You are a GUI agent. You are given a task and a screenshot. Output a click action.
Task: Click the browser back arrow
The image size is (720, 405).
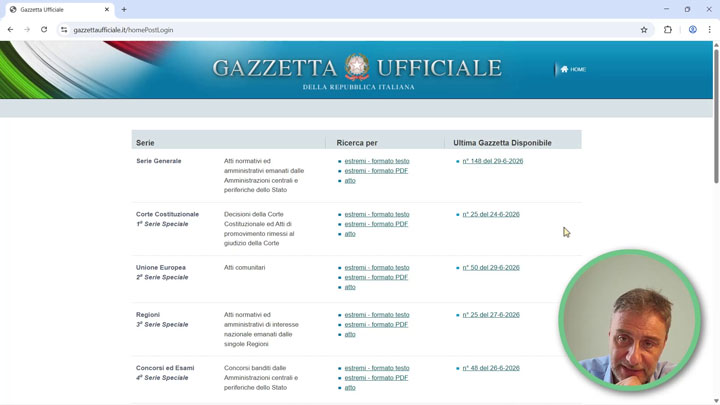tap(10, 29)
